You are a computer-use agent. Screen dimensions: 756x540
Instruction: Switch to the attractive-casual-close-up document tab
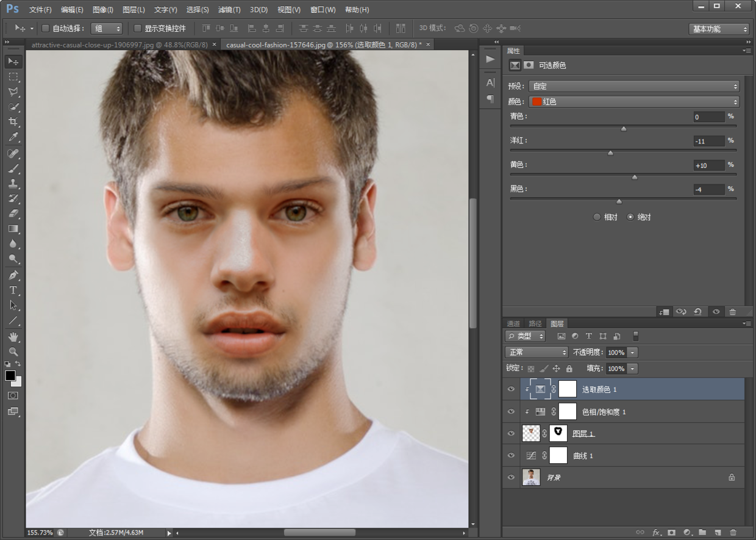click(x=119, y=45)
